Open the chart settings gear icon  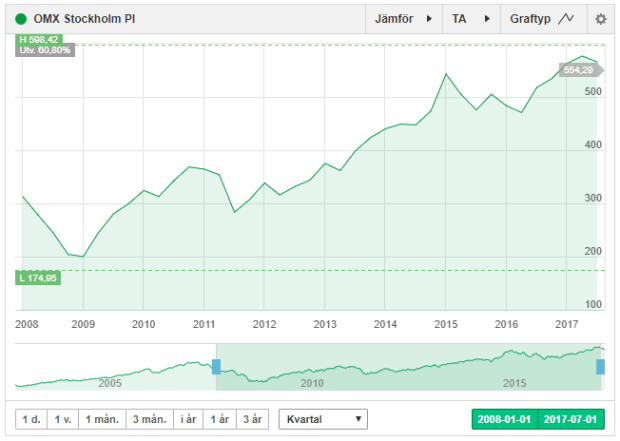(600, 19)
